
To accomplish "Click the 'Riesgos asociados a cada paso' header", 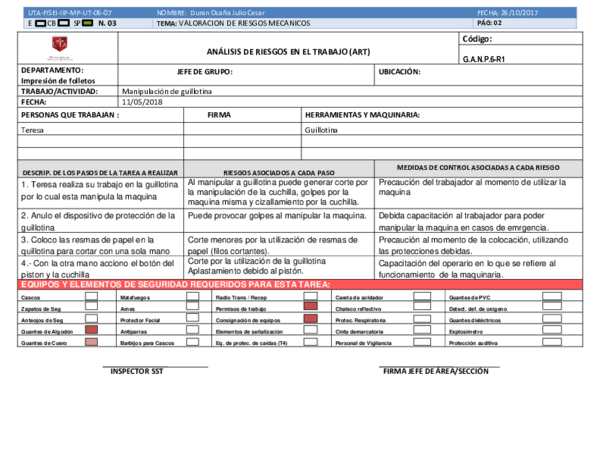I will pos(279,173).
